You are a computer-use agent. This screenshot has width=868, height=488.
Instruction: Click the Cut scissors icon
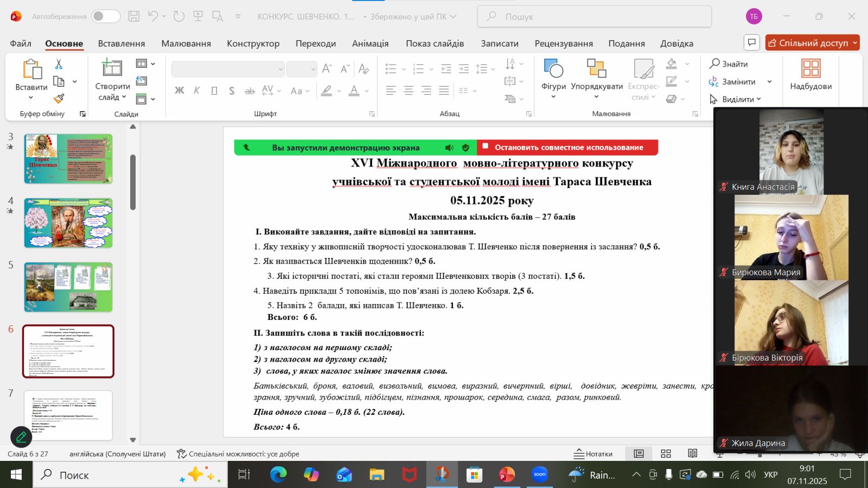tap(59, 65)
